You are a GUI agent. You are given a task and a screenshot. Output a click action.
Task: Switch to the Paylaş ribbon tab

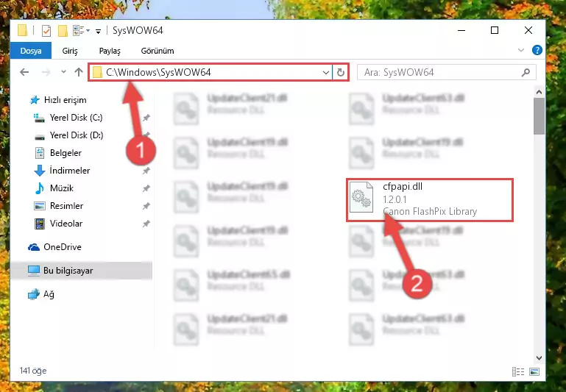tap(110, 51)
